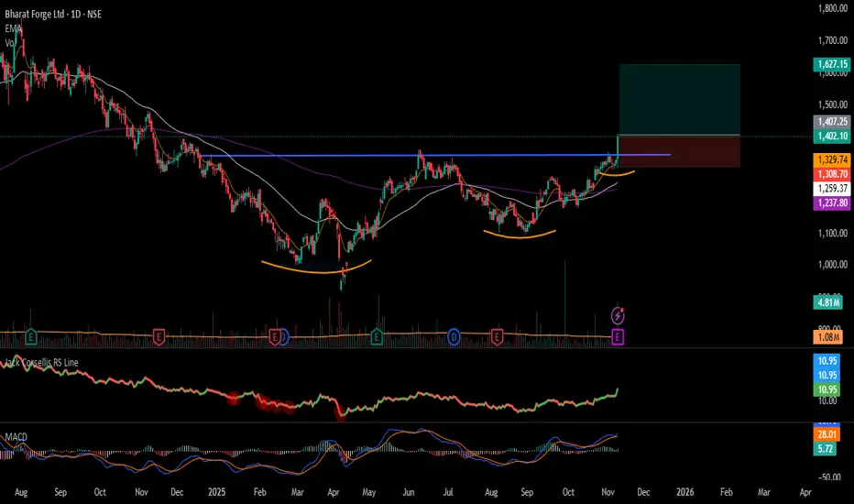Click the red earnings marker near February 2025
The image size is (854, 504).
[x=275, y=337]
